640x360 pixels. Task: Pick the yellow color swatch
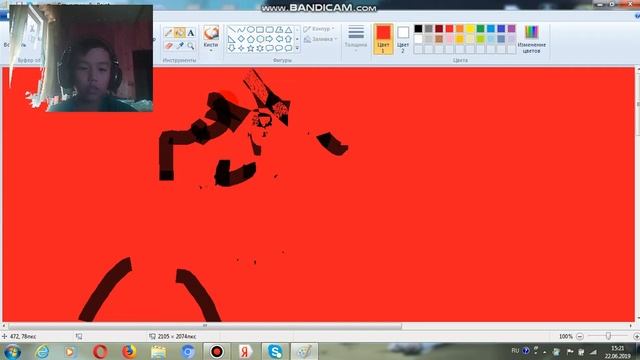coord(470,29)
